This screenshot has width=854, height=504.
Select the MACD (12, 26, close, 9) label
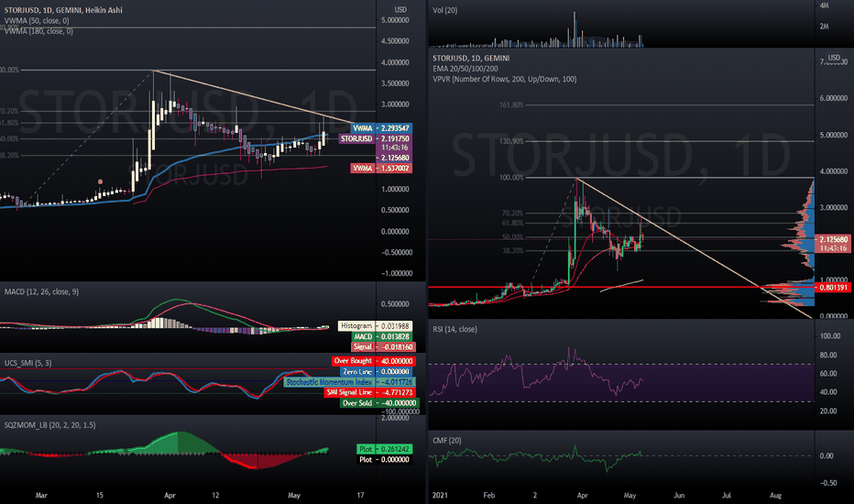tap(41, 292)
